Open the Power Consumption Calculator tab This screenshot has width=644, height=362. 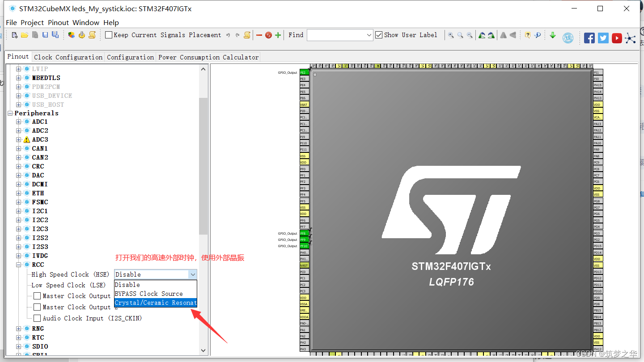208,57
